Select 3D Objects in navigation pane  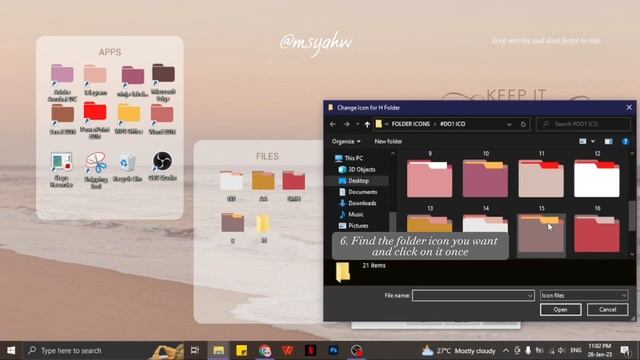(357, 169)
